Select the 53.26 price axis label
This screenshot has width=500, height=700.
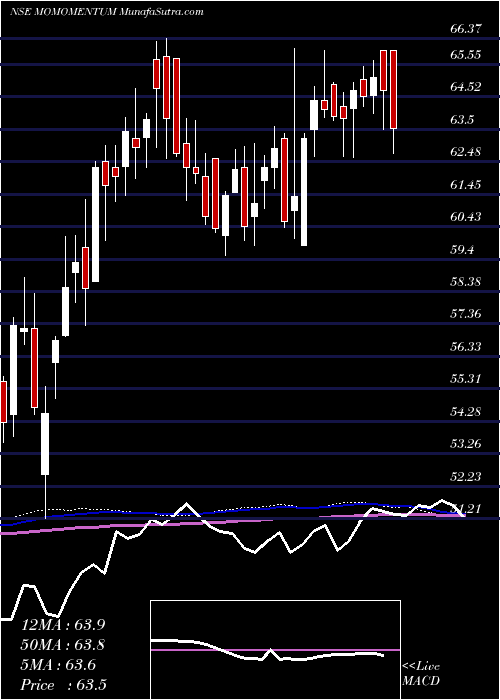pos(466,444)
